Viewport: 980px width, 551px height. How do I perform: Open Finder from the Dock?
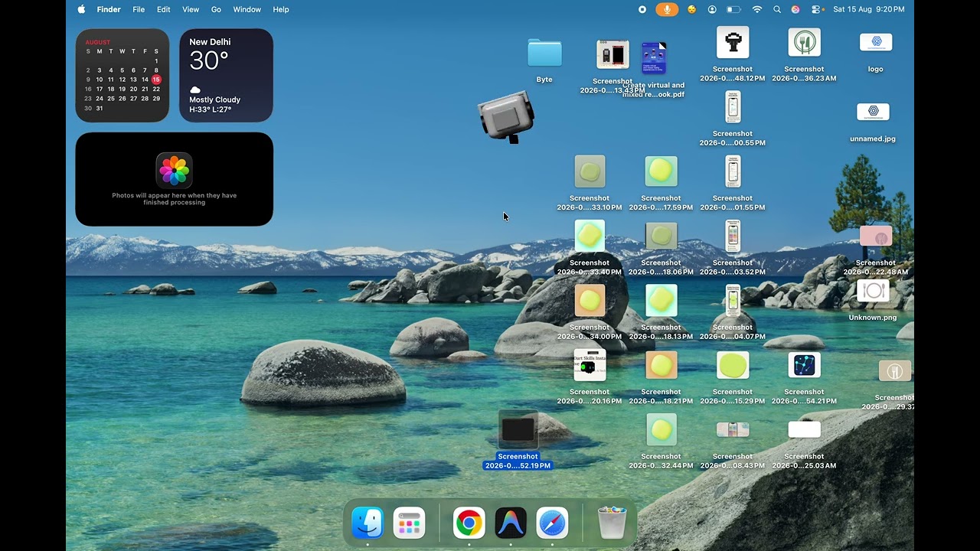[367, 523]
